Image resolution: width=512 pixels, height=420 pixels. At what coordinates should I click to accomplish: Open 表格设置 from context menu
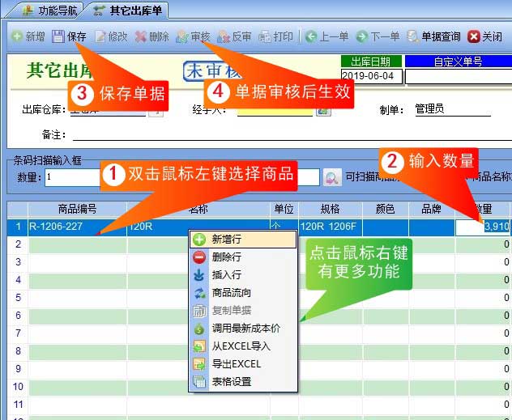[x=243, y=382]
